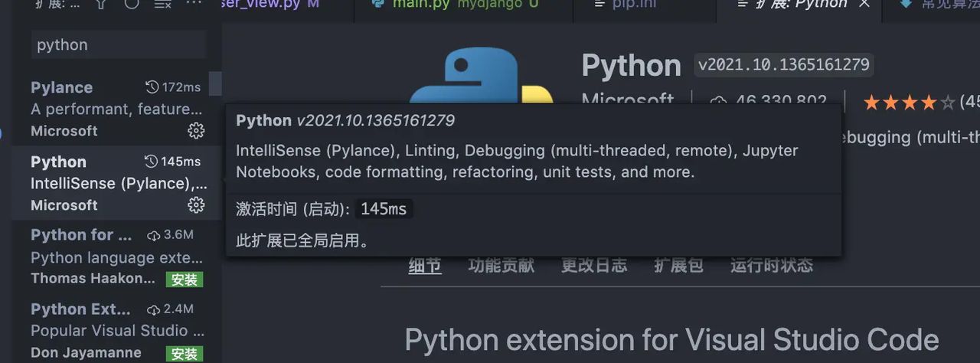Click the large Python logo
Screen dimensions: 980x363
tap(481, 77)
